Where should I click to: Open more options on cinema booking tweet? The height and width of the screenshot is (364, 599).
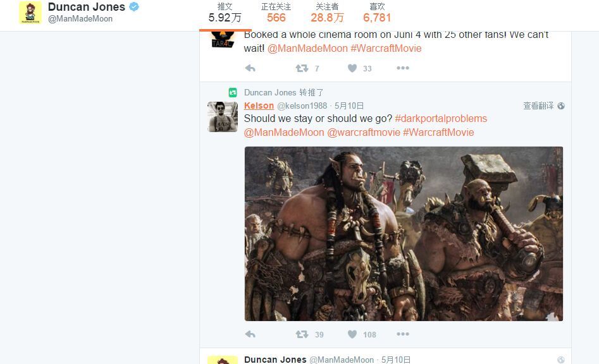[403, 68]
